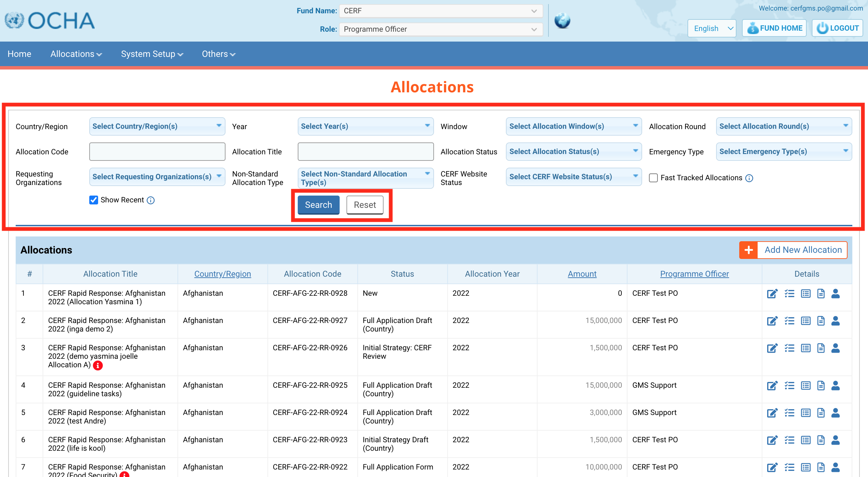Sort by the Country/Region column header

tap(222, 274)
